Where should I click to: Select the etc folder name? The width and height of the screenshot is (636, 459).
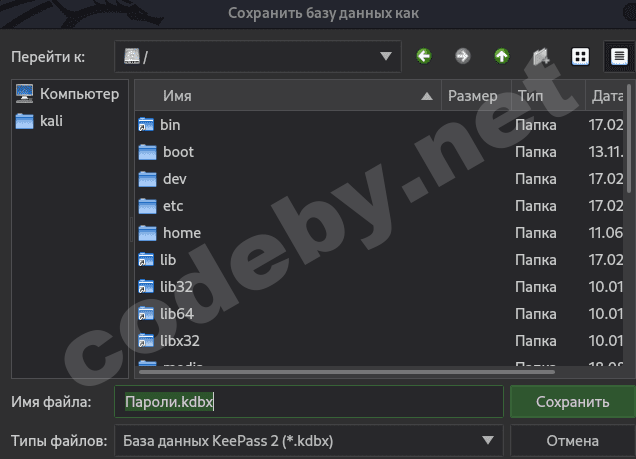(x=173, y=206)
